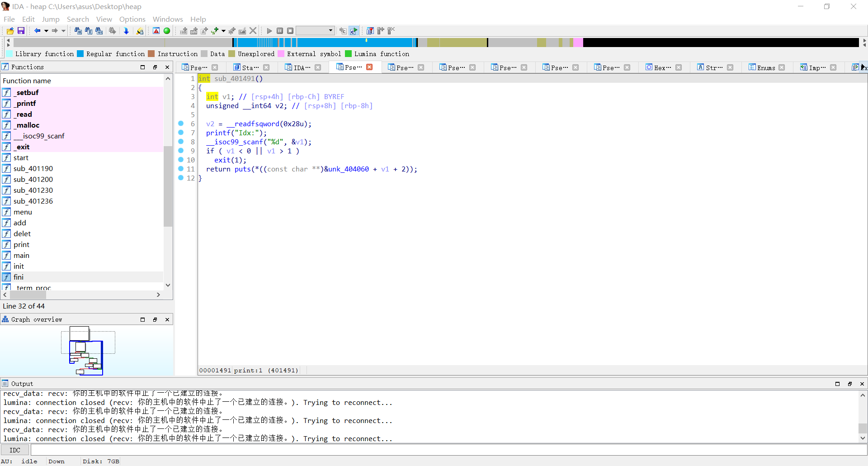Float the Functions panel
This screenshot has width=868, height=466.
(x=155, y=67)
